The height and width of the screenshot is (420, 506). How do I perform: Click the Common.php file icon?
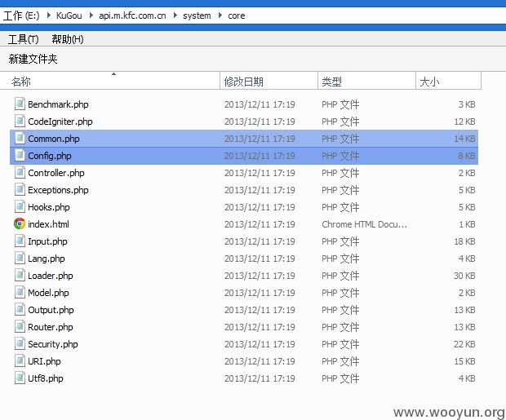(20, 138)
